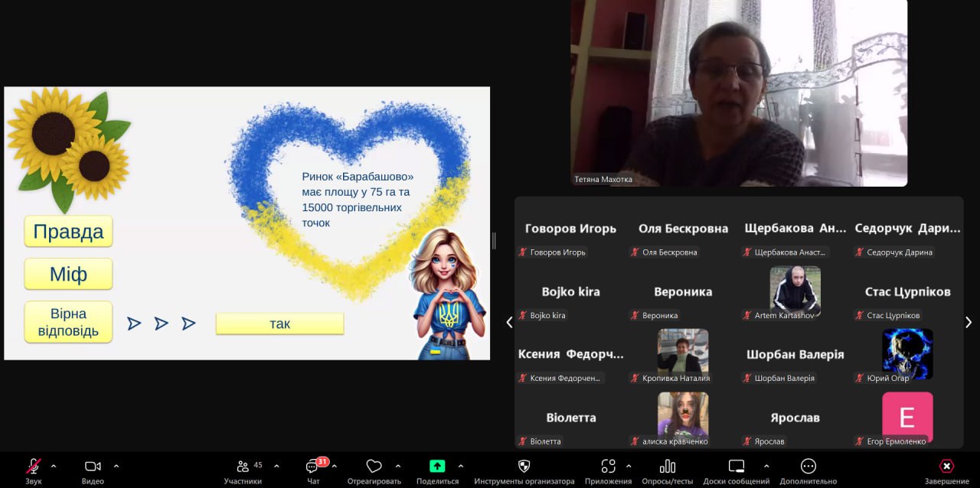
Task: Click the first arrow after Вірна відповідь
Action: [x=134, y=324]
